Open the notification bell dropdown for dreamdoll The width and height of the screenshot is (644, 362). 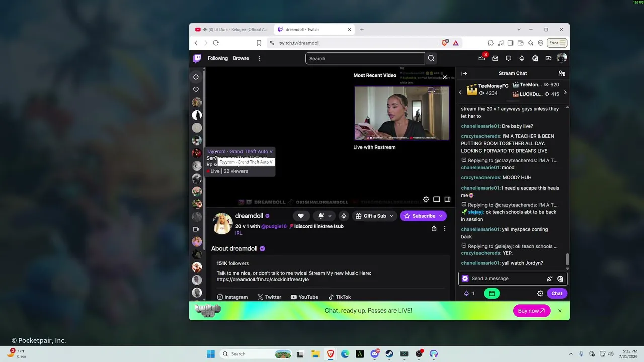[x=324, y=216]
